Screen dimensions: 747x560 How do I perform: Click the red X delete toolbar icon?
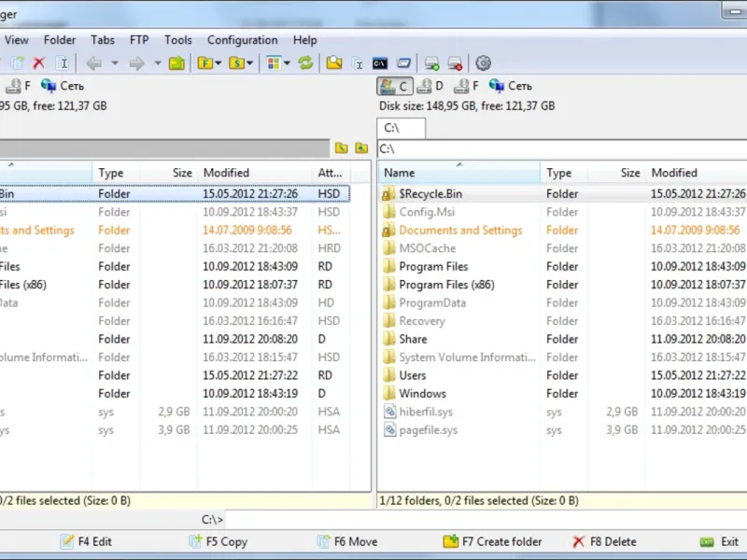tap(39, 63)
